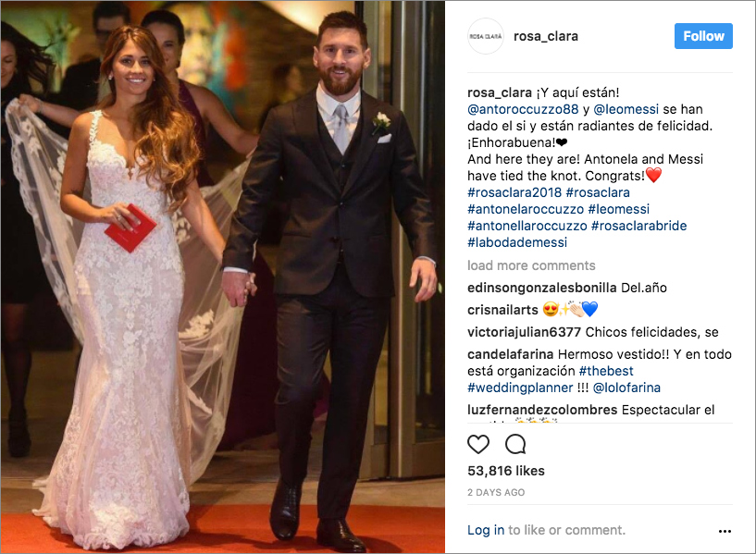Click the Rosa Clara profile avatar
Viewport: 756px width, 554px height.
point(486,36)
